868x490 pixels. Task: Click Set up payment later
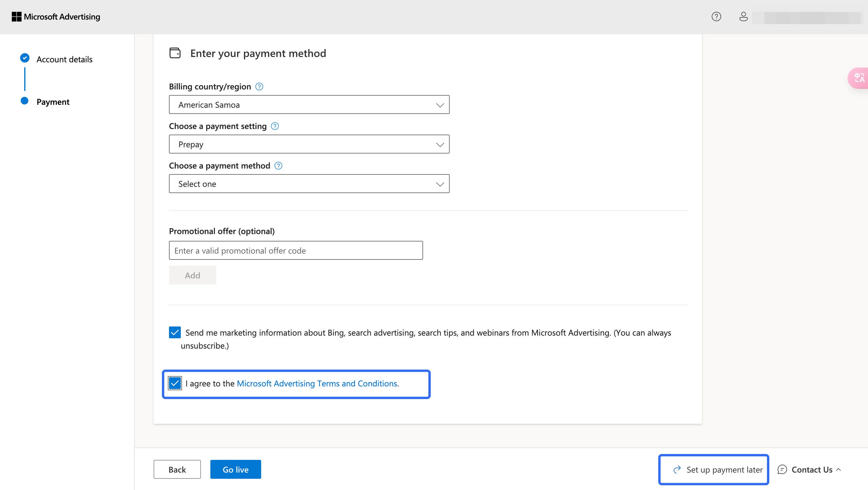[x=718, y=469]
